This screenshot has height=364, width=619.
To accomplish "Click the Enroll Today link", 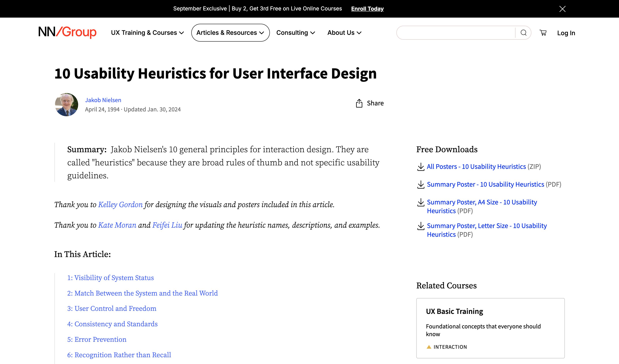I will (367, 9).
